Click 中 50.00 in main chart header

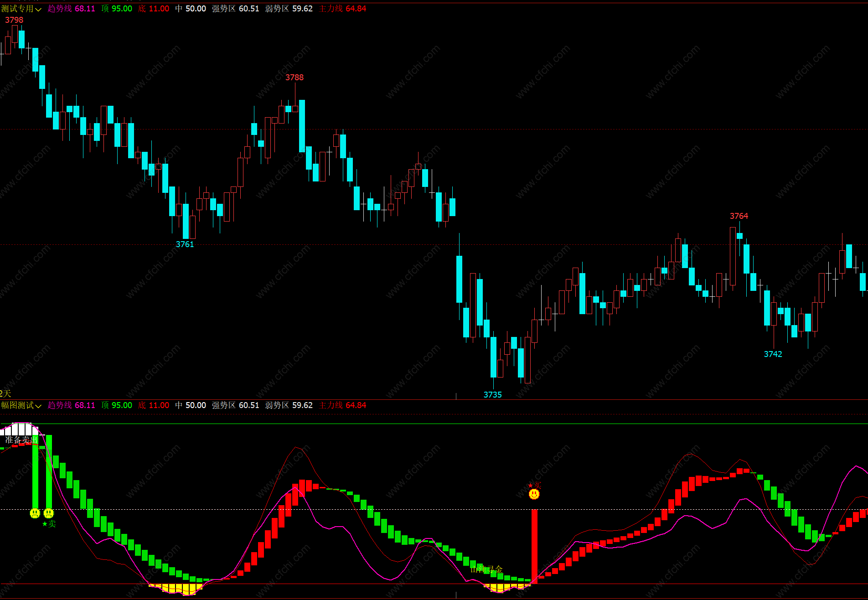[x=191, y=9]
